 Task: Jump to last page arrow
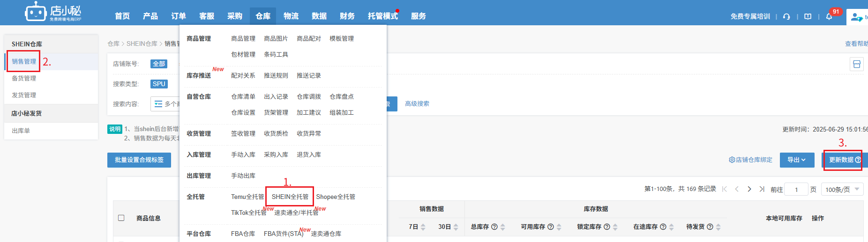point(762,189)
